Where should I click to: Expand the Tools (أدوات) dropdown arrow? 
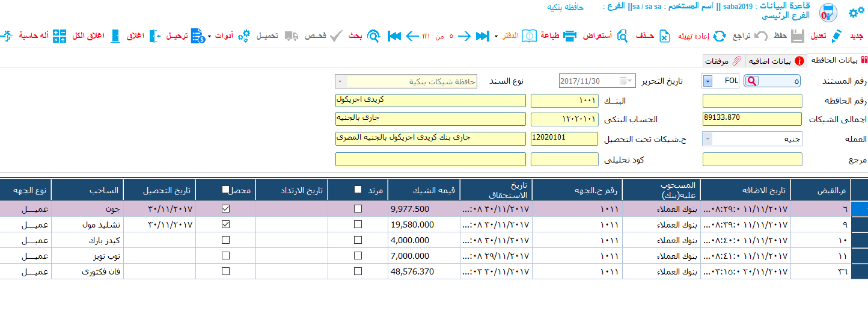coord(209,37)
